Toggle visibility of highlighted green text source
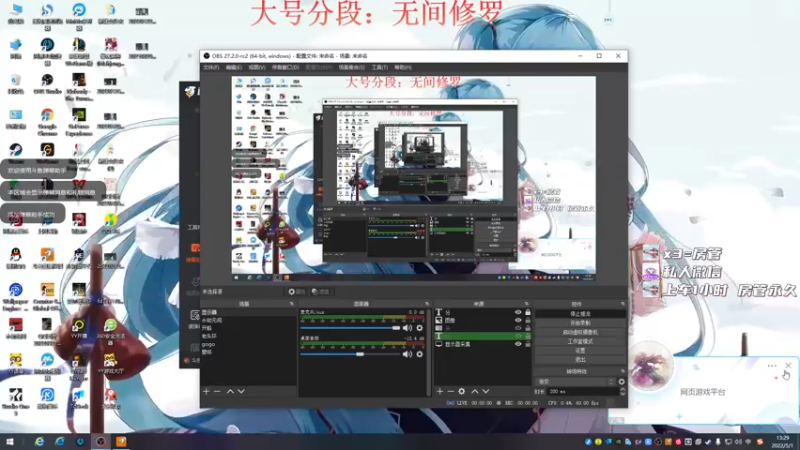 [x=518, y=336]
